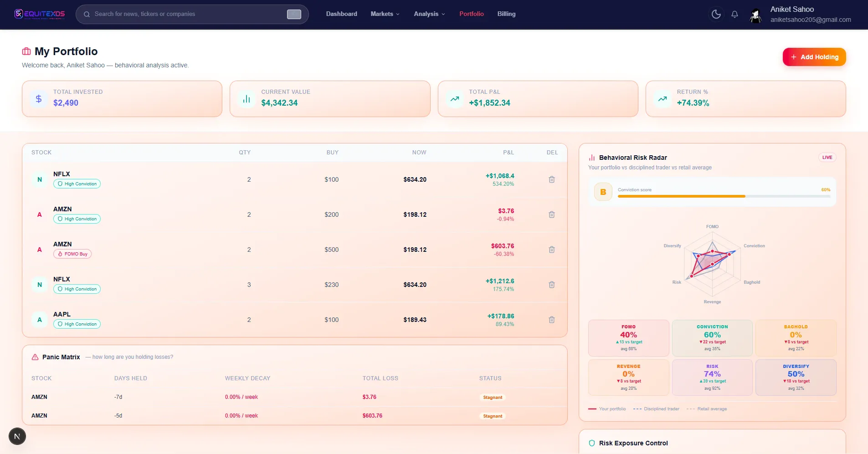
Task: Click the $4,342.34 current value figure
Action: (279, 103)
